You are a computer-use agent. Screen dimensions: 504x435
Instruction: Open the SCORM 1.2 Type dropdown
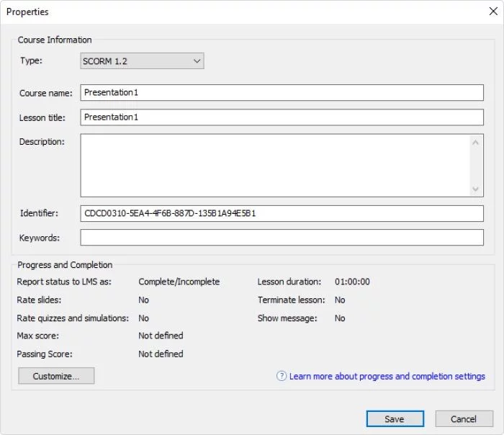[142, 60]
